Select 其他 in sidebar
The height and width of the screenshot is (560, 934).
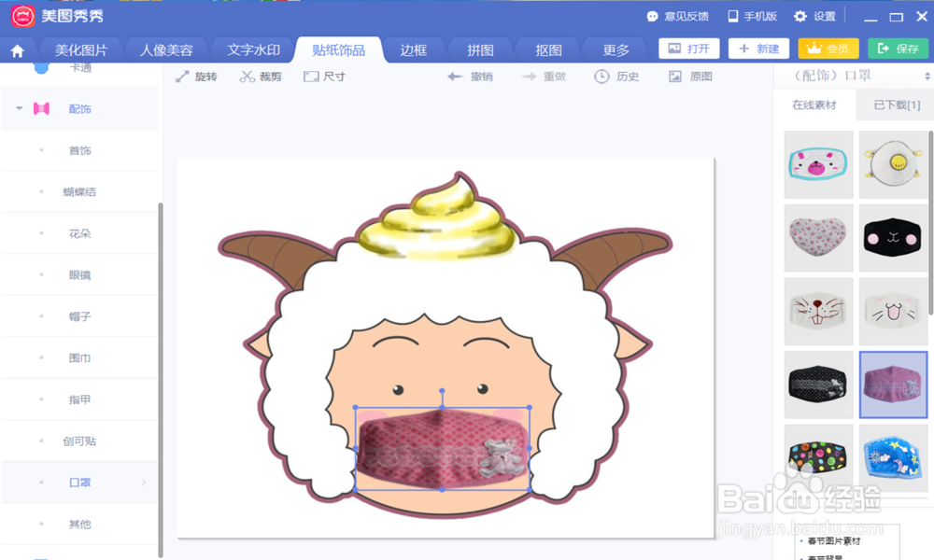pyautogui.click(x=79, y=525)
